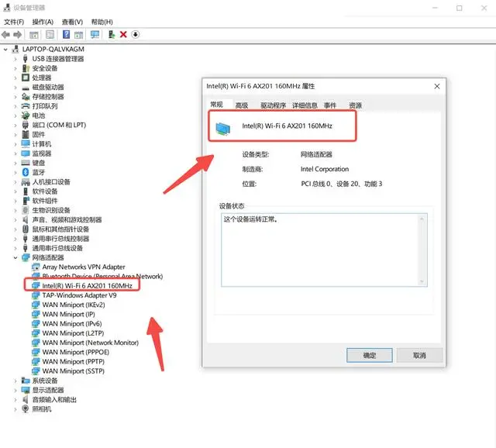Screen dimensions: 496x448
Task: Open the 查看(V) menu
Action: click(x=72, y=22)
